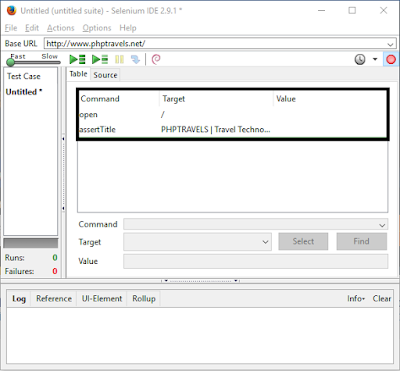Play the current test case
Screen dimensions: 400x371
click(100, 59)
